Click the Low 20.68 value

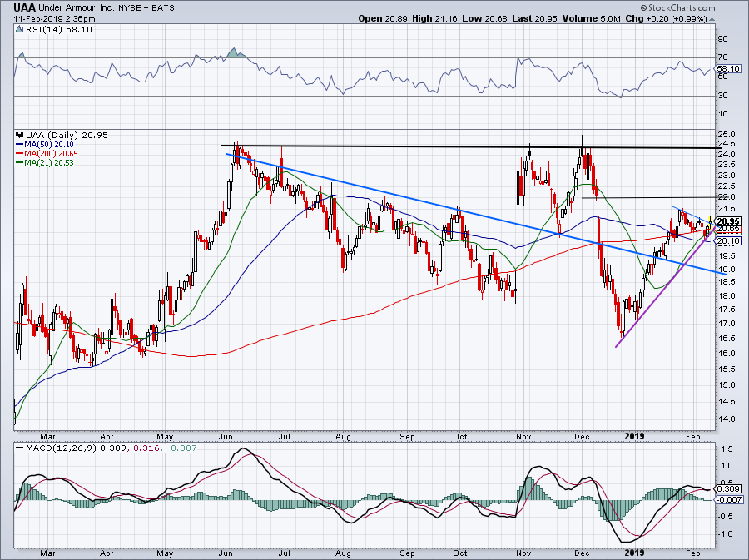coord(485,18)
